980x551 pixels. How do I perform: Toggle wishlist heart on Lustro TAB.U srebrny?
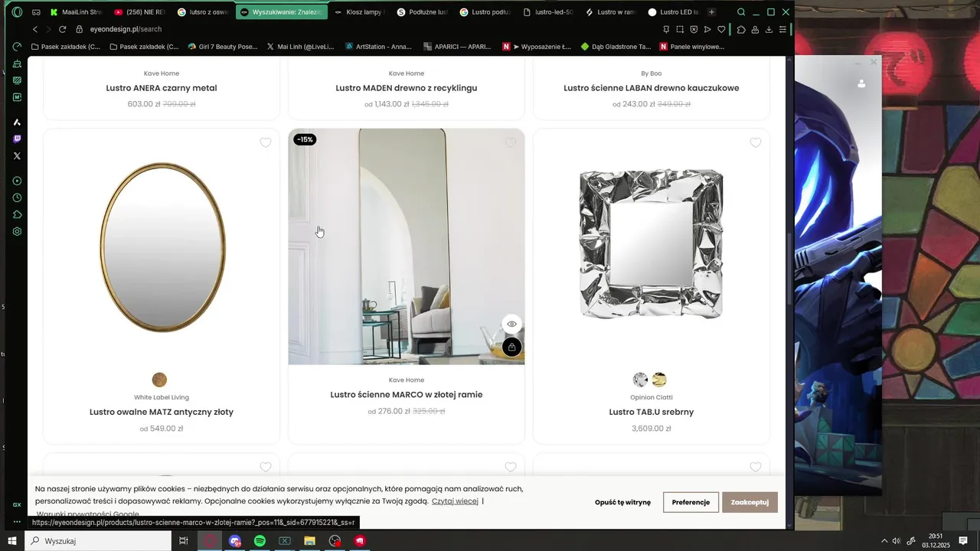(756, 143)
